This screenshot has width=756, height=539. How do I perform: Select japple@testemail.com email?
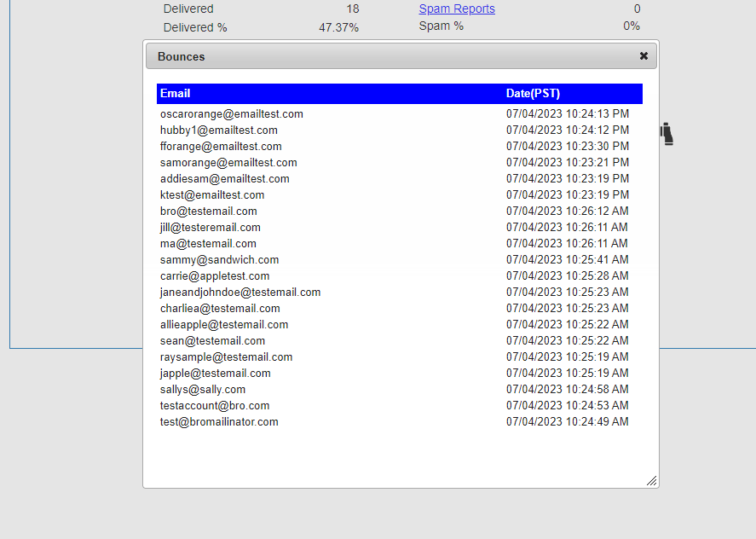(215, 374)
